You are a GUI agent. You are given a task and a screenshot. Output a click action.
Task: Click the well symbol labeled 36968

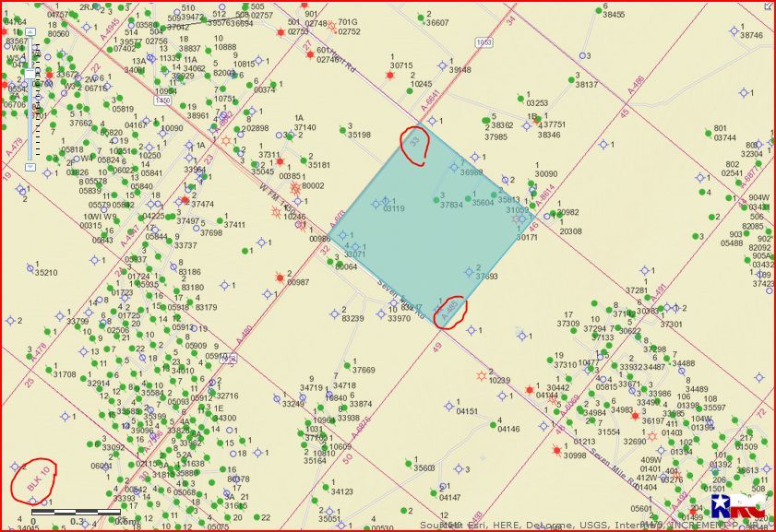(454, 168)
